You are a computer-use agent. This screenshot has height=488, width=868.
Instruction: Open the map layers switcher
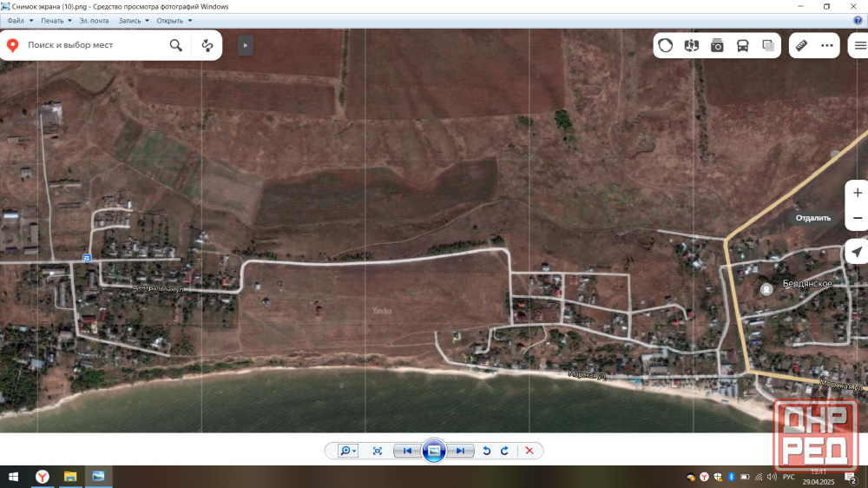pyautogui.click(x=769, y=45)
